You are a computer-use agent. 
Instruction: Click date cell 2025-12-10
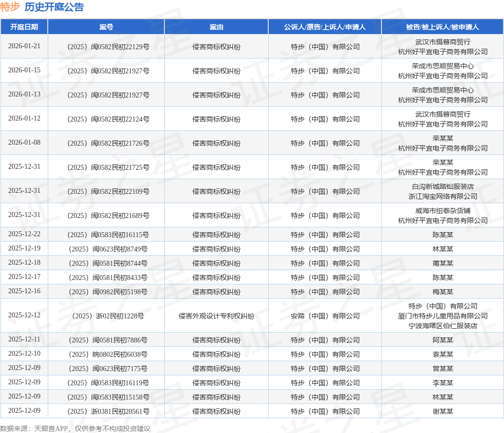24,353
